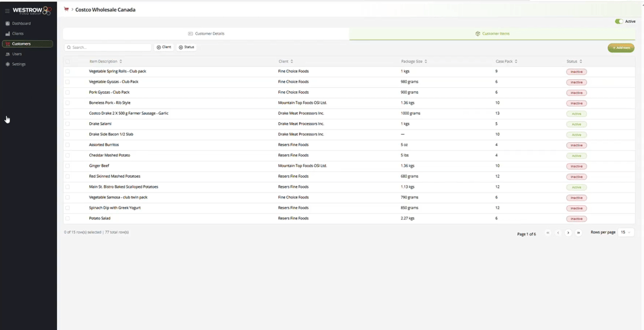Click the red cart breadcrumb icon
The width and height of the screenshot is (644, 330).
[x=66, y=9]
